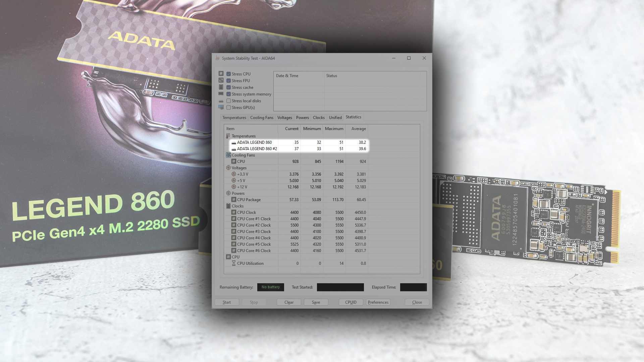Disable the Stress CPU checkbox
The image size is (644, 362).
point(228,74)
